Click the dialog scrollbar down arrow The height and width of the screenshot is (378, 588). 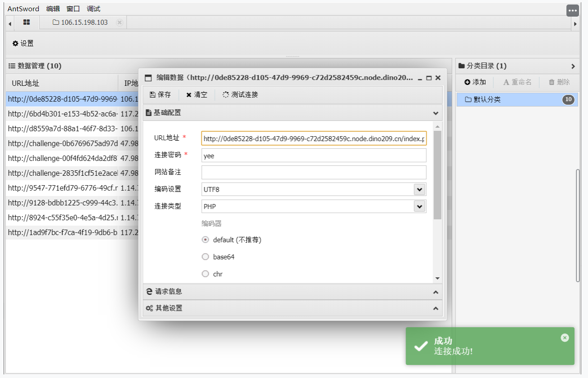click(437, 279)
